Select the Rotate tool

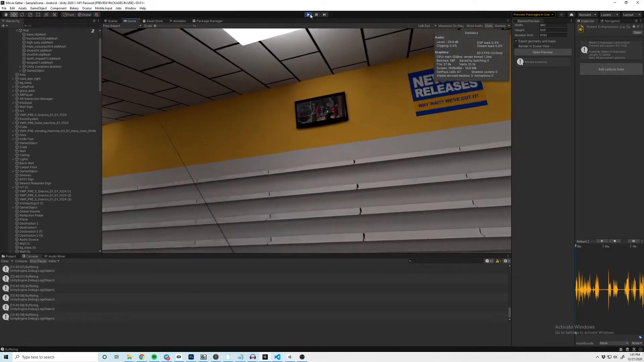click(x=22, y=15)
